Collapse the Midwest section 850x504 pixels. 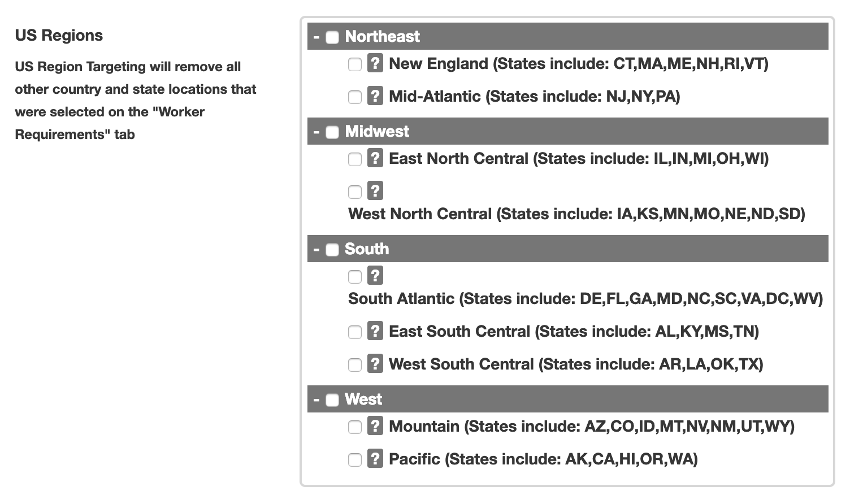[316, 132]
